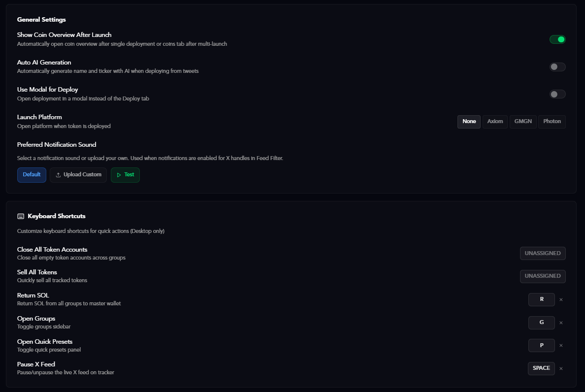Remove the Return SOL shortcut using its ×

(x=561, y=299)
